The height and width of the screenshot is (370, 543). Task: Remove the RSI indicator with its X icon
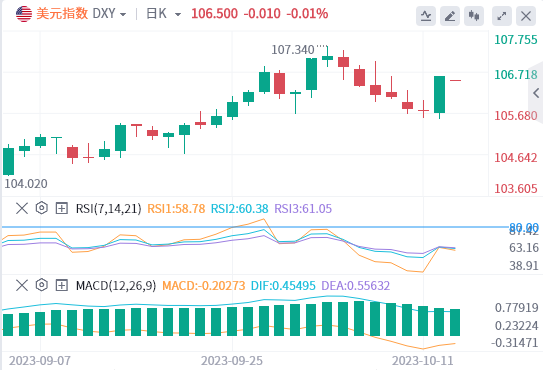coord(22,209)
